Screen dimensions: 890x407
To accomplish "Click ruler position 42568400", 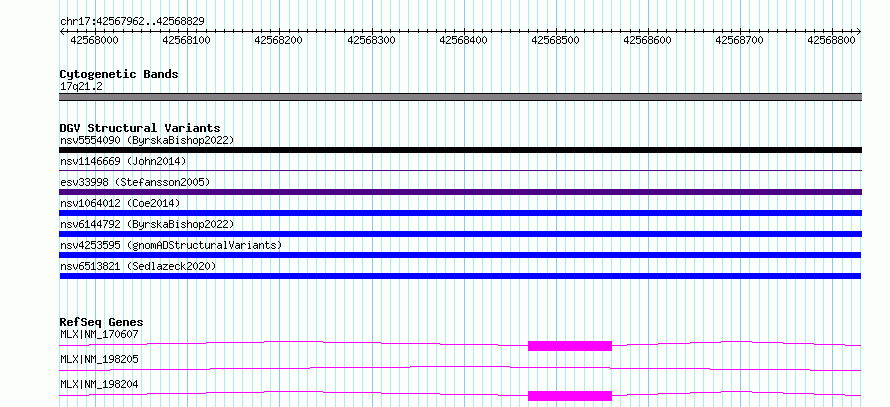I will click(x=463, y=40).
